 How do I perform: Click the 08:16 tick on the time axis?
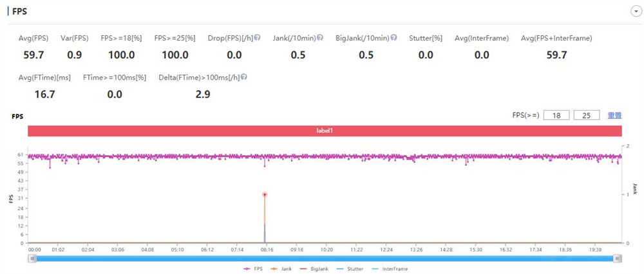[267, 250]
